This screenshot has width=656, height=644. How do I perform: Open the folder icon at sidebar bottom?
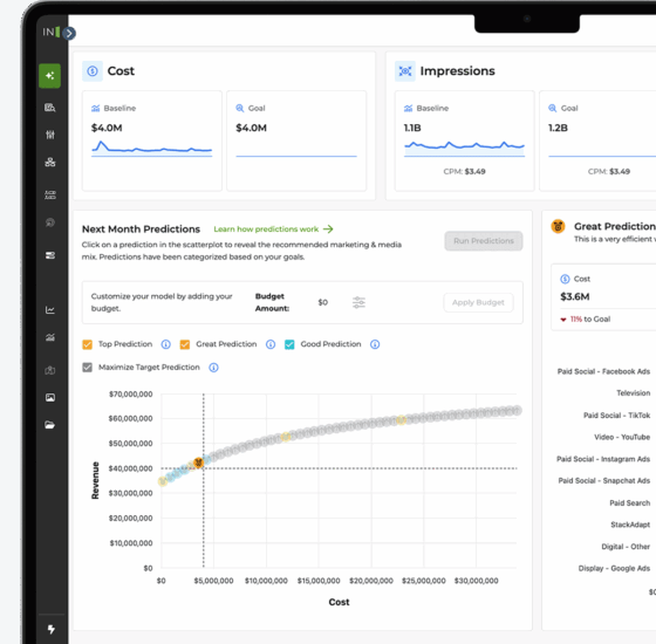click(x=50, y=425)
